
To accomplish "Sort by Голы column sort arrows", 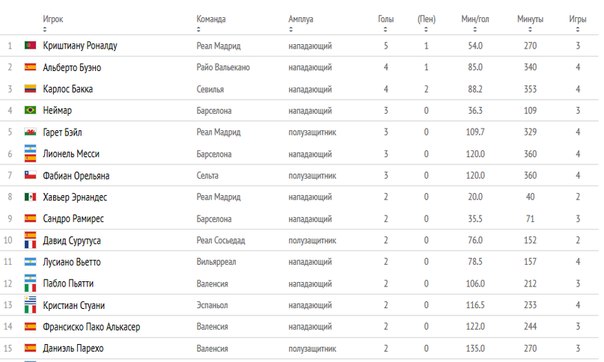I will pyautogui.click(x=385, y=29).
